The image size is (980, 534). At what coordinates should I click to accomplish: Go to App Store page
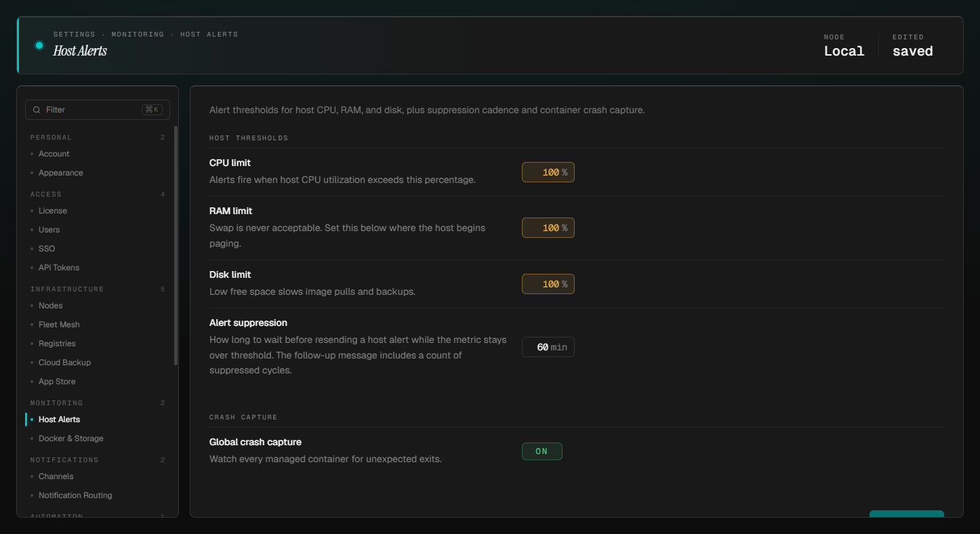[57, 382]
